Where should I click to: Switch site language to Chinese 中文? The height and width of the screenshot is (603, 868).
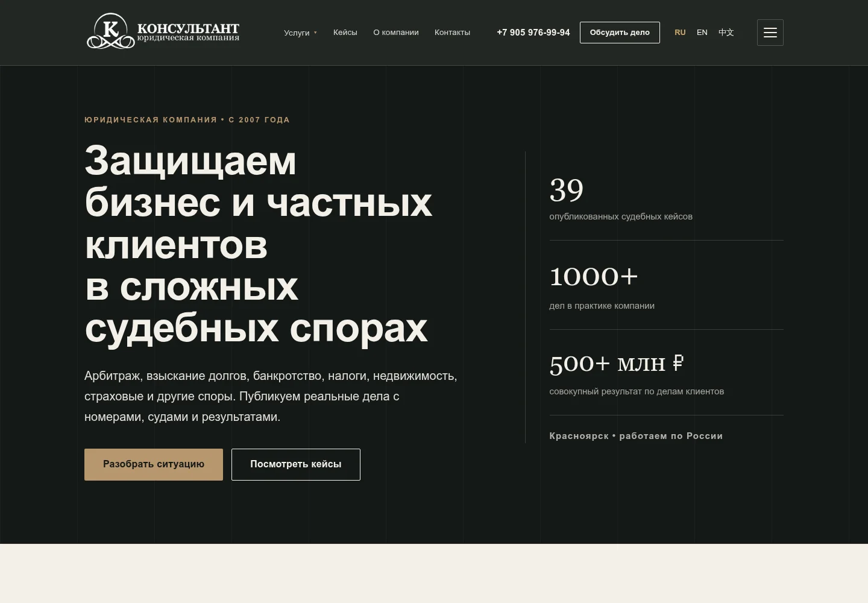click(726, 33)
